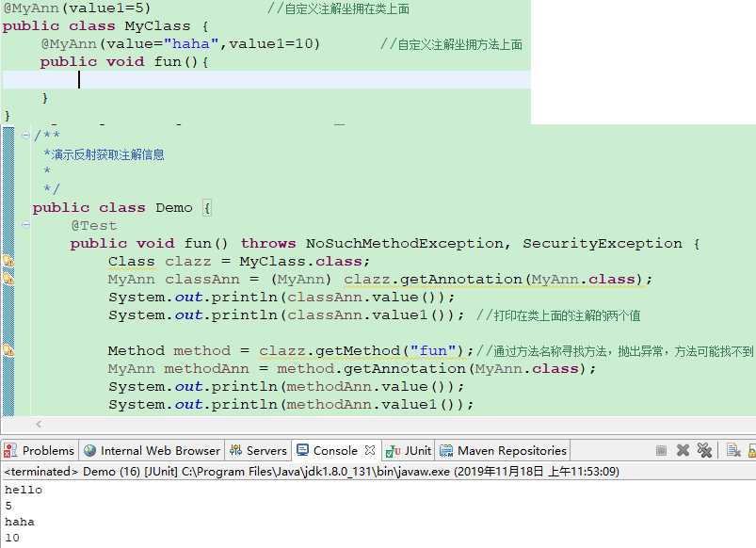
Task: Switch to the Servers tab
Action: (x=258, y=451)
